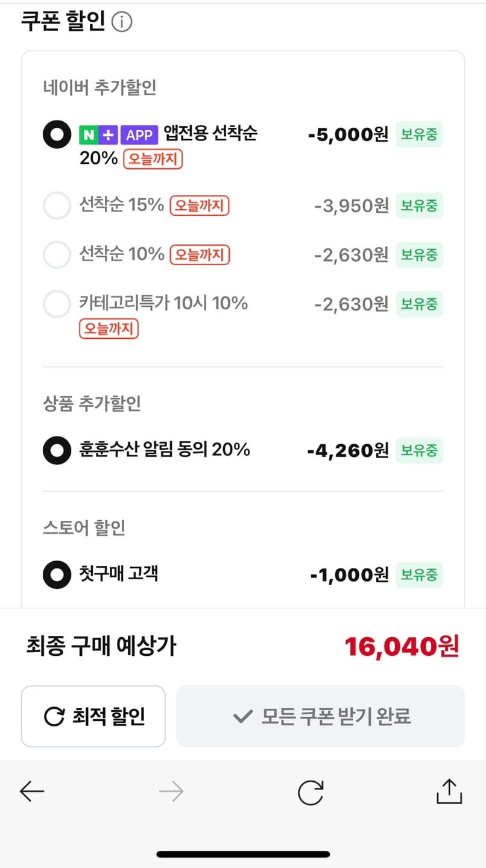Choose the 카테고리특가 10시 10% coupon
The width and height of the screenshot is (486, 868).
(x=57, y=304)
